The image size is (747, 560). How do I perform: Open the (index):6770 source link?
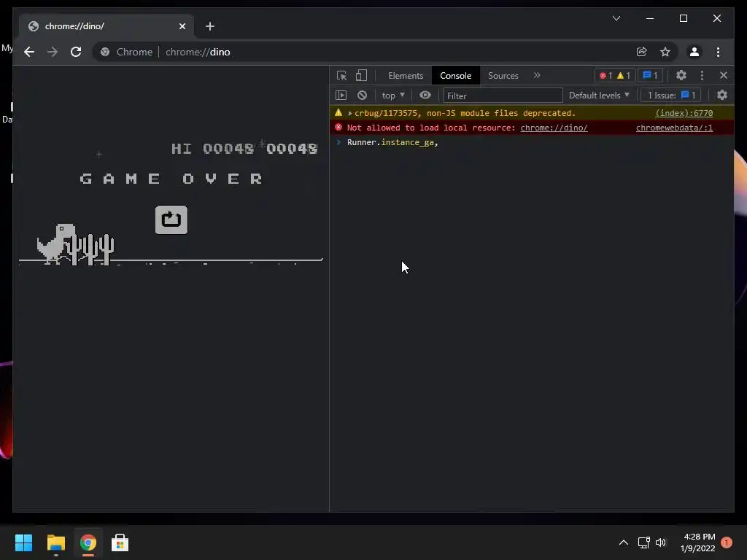pyautogui.click(x=684, y=113)
